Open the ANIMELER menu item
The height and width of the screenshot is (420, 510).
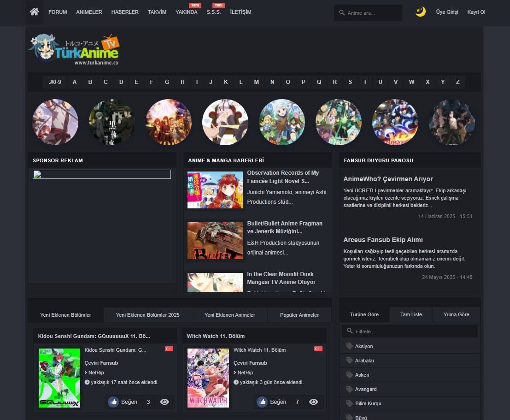click(89, 12)
